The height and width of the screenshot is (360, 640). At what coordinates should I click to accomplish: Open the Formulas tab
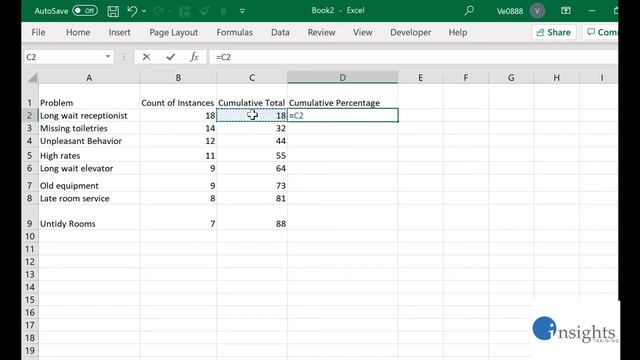coord(235,32)
